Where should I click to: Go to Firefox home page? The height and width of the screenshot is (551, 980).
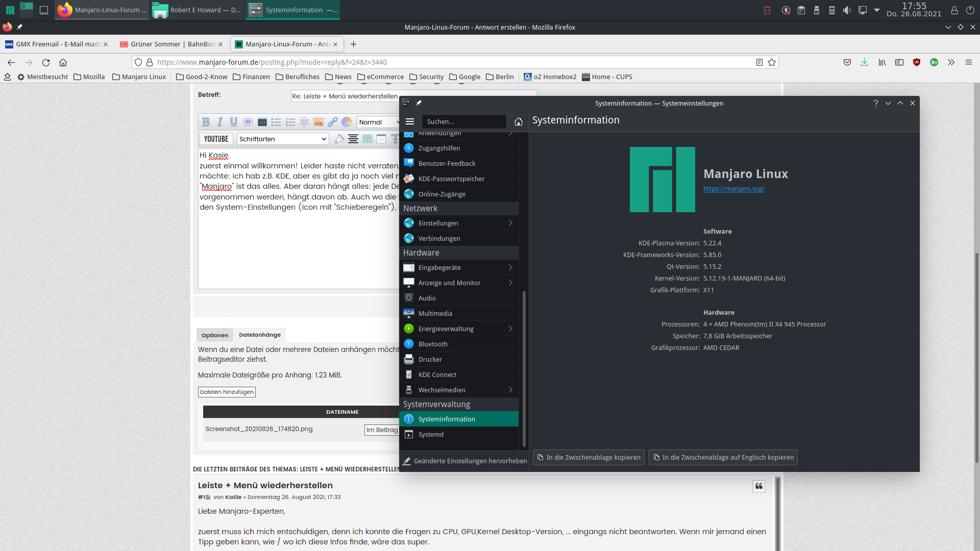63,62
